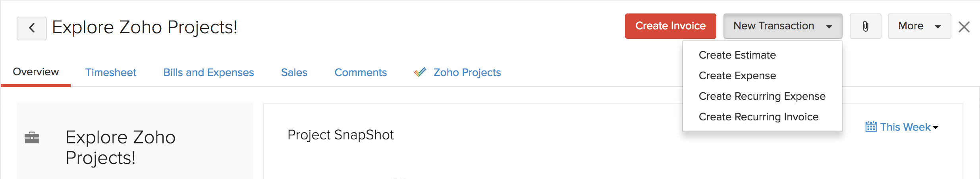The height and width of the screenshot is (179, 980).
Task: Click the Zoho Projects checkmark logo icon
Action: point(420,72)
